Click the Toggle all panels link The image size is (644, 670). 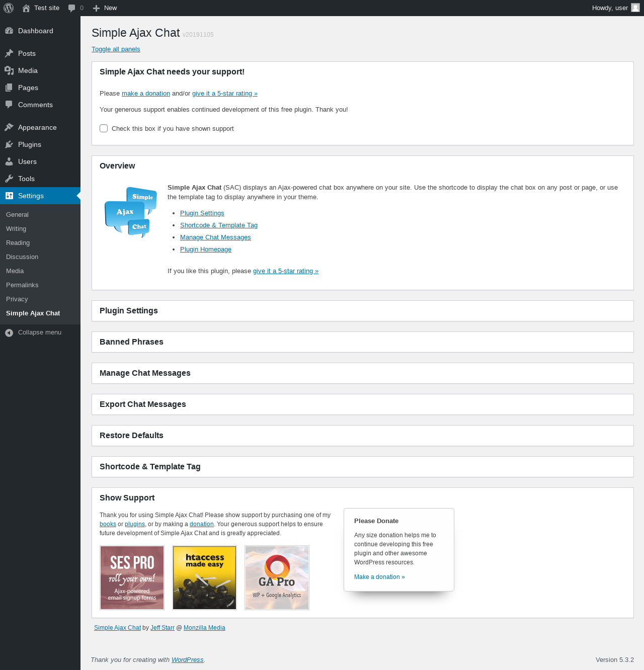116,49
